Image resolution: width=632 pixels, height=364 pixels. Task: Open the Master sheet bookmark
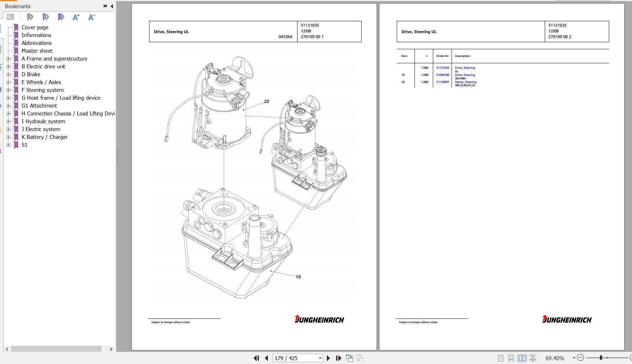click(x=37, y=51)
